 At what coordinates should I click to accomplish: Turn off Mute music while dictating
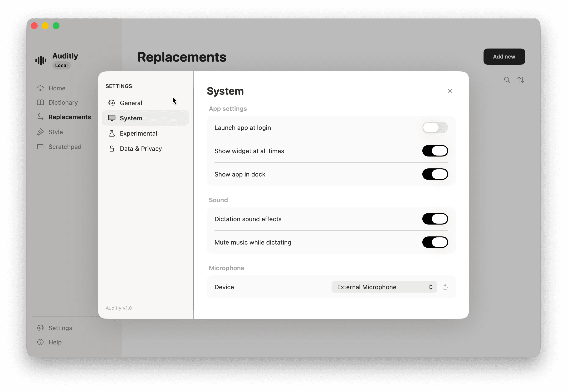click(x=435, y=242)
